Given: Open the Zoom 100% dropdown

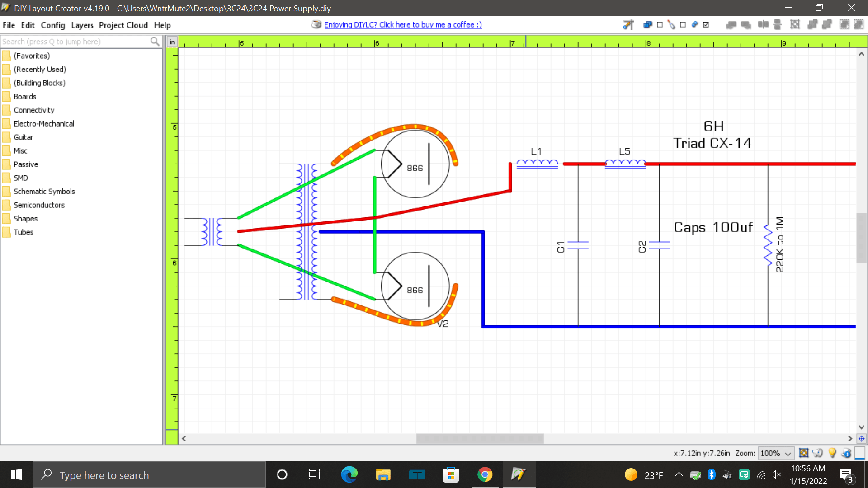Looking at the screenshot, I should pyautogui.click(x=776, y=453).
